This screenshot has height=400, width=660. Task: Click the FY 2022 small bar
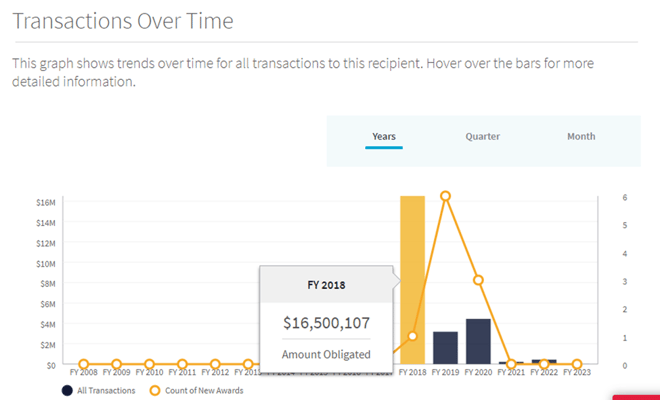(544, 362)
